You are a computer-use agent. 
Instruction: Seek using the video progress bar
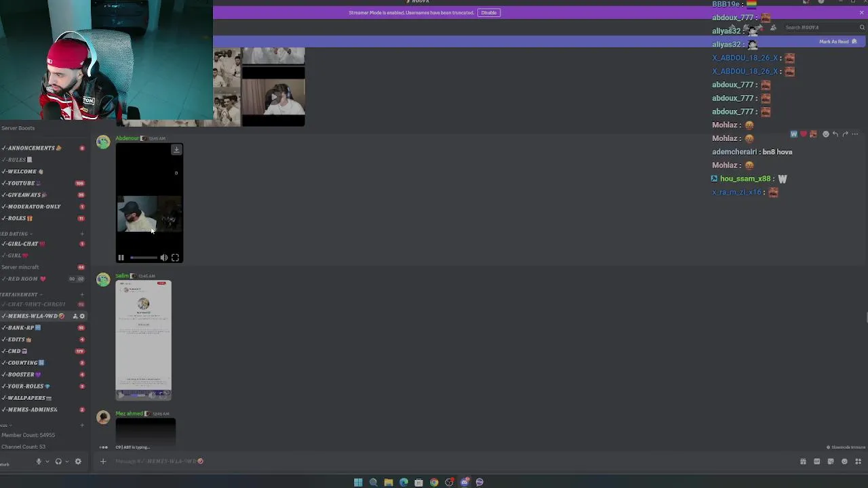tap(143, 258)
